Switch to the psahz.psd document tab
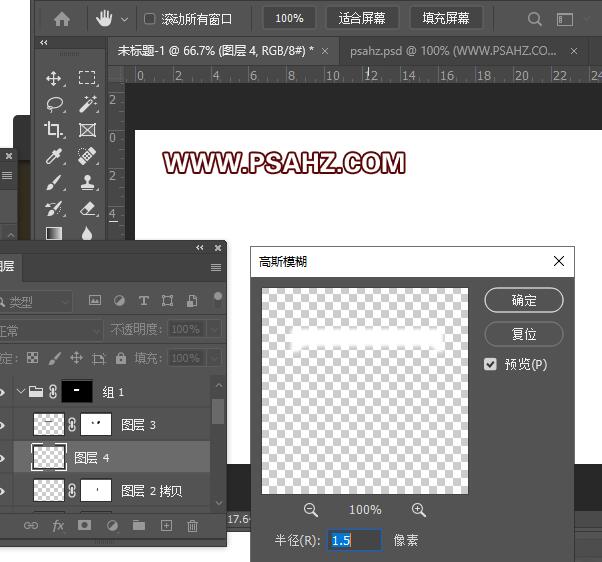This screenshot has width=602, height=562. pyautogui.click(x=453, y=51)
